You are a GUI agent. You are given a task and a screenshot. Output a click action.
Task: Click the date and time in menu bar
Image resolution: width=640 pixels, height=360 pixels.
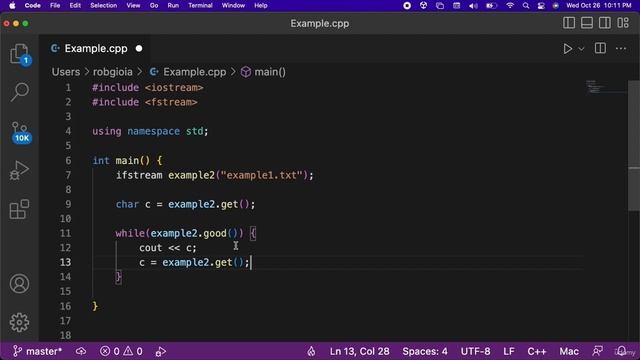pos(598,5)
